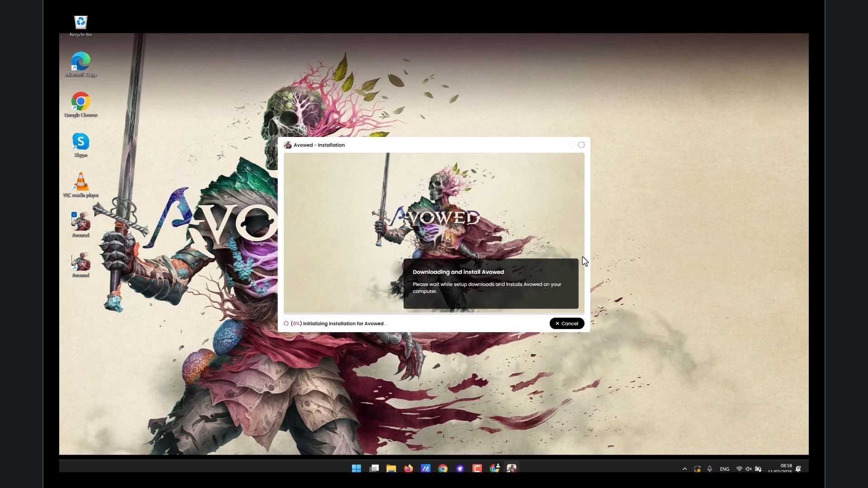Click the muted volume tray icon
The height and width of the screenshot is (488, 868).
(x=749, y=469)
